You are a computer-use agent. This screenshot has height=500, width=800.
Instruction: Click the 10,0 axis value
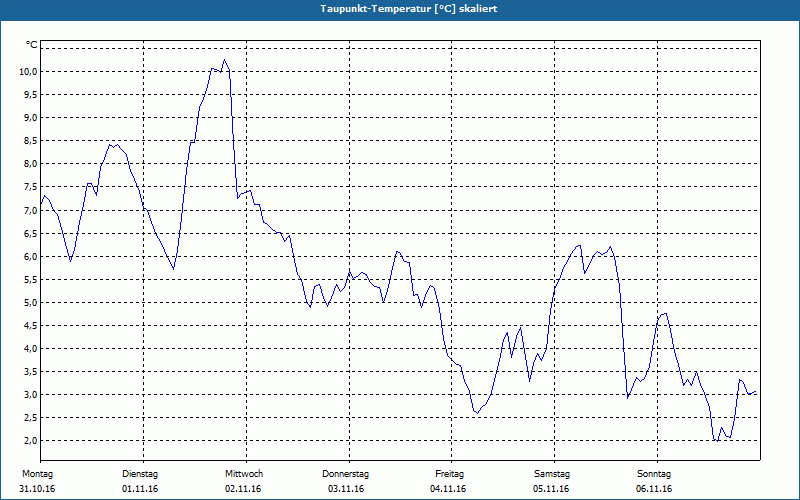pyautogui.click(x=28, y=71)
